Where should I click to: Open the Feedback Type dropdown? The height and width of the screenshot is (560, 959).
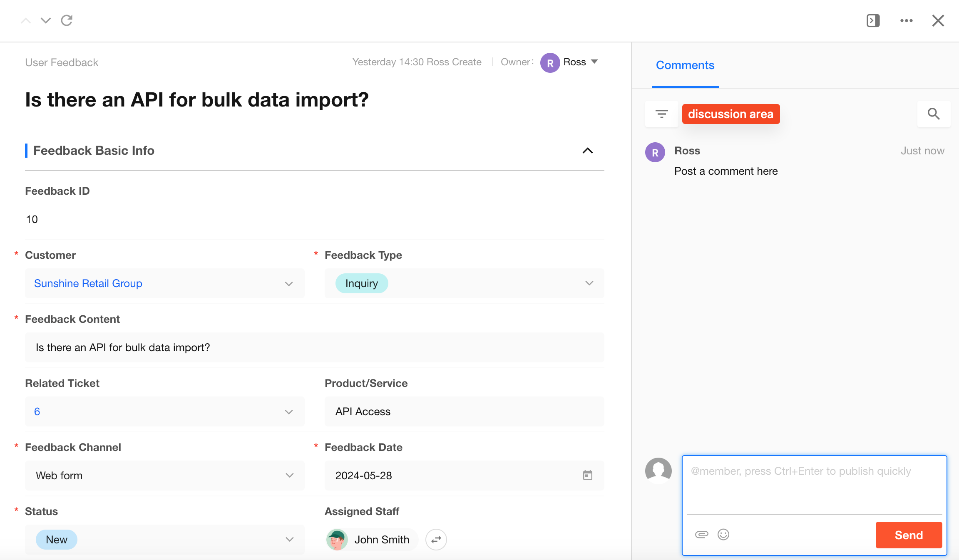click(589, 283)
